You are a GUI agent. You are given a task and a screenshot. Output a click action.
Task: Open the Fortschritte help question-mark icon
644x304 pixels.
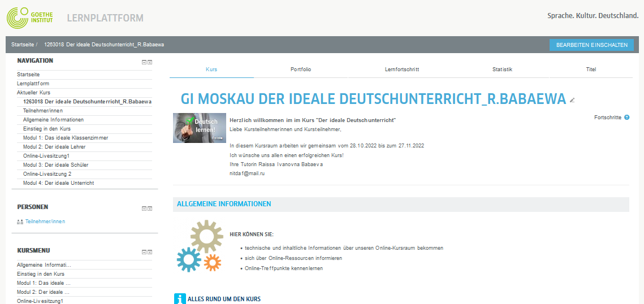[x=626, y=118]
